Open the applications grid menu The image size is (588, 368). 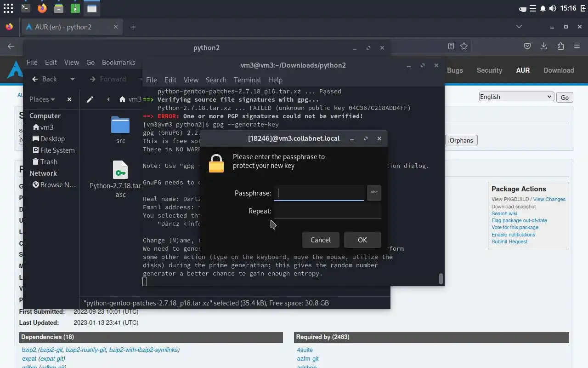click(8, 8)
